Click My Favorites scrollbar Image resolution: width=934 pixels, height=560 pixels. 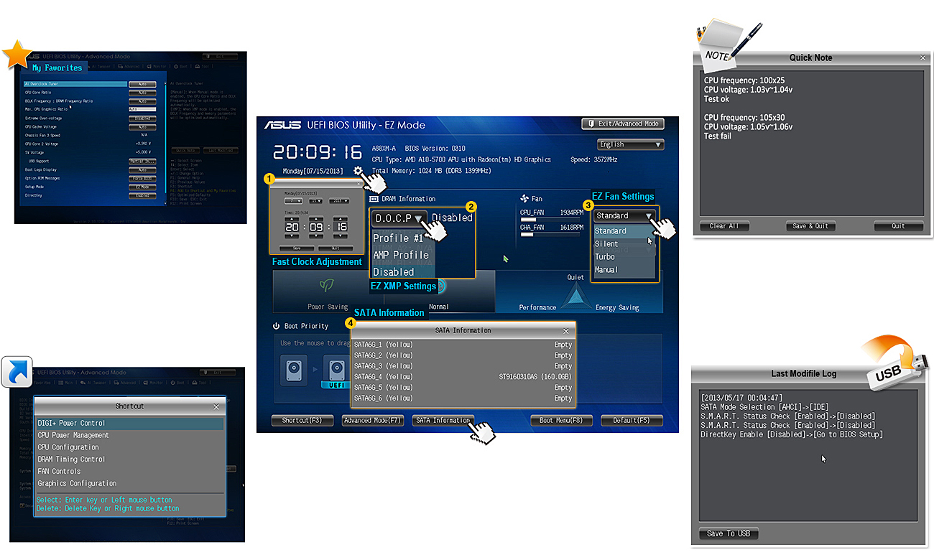(x=165, y=139)
